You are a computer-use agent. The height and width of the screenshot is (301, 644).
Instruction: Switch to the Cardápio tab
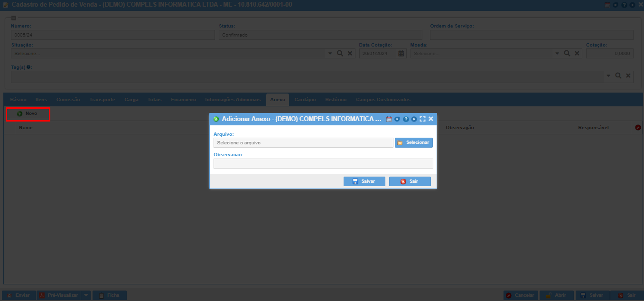[305, 100]
